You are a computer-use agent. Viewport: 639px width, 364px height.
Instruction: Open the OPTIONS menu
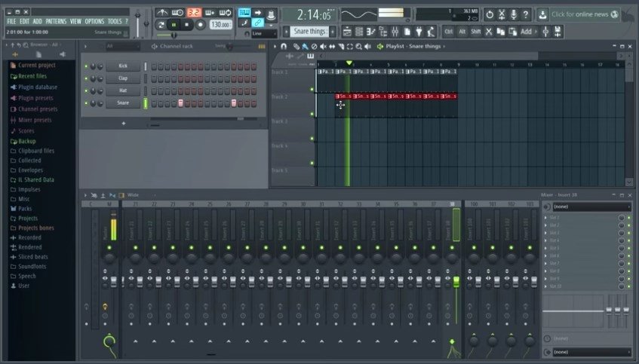click(94, 21)
